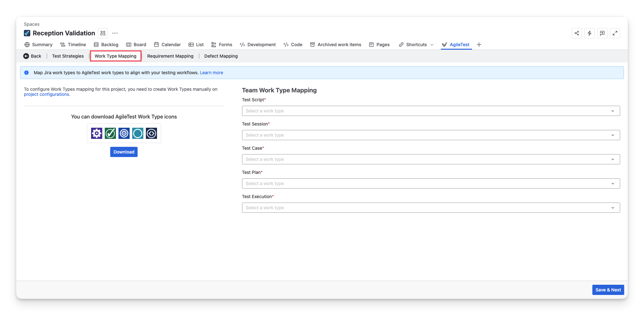Click the share icon in top-right toolbar
This screenshot has height=315, width=644.
pos(576,33)
